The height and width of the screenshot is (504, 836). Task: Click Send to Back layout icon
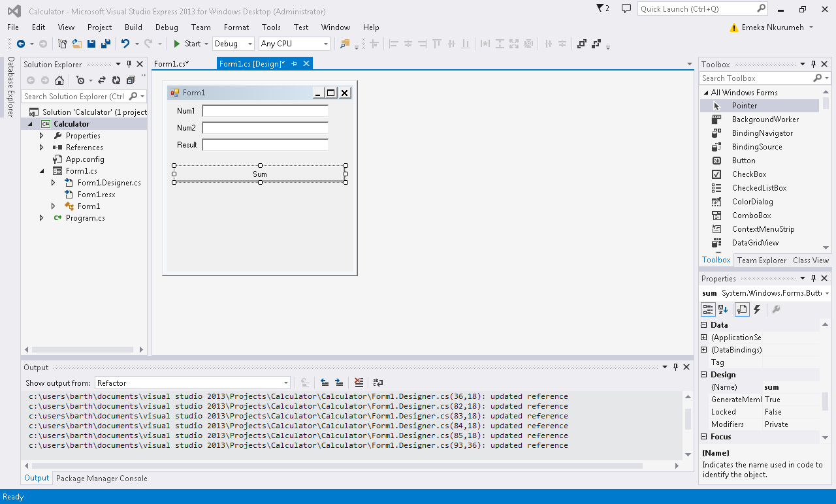(x=596, y=44)
